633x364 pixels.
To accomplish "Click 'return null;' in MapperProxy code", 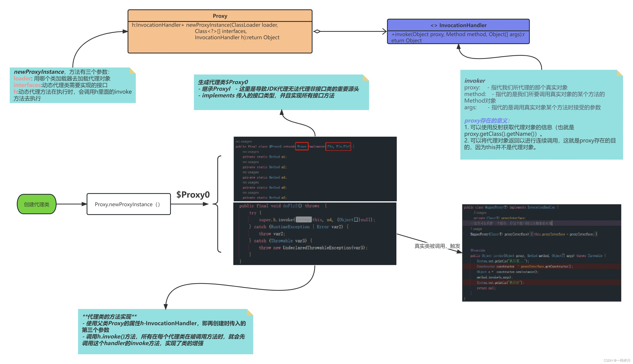I will point(487,288).
